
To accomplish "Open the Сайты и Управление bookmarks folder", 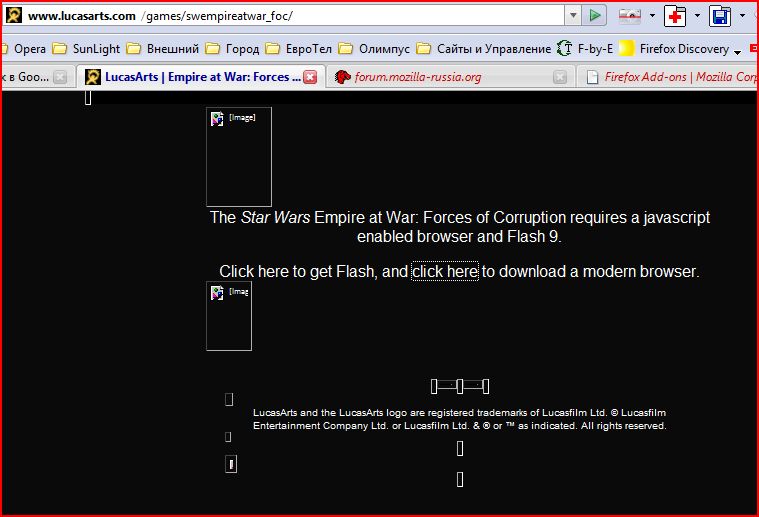I will pyautogui.click(x=484, y=49).
